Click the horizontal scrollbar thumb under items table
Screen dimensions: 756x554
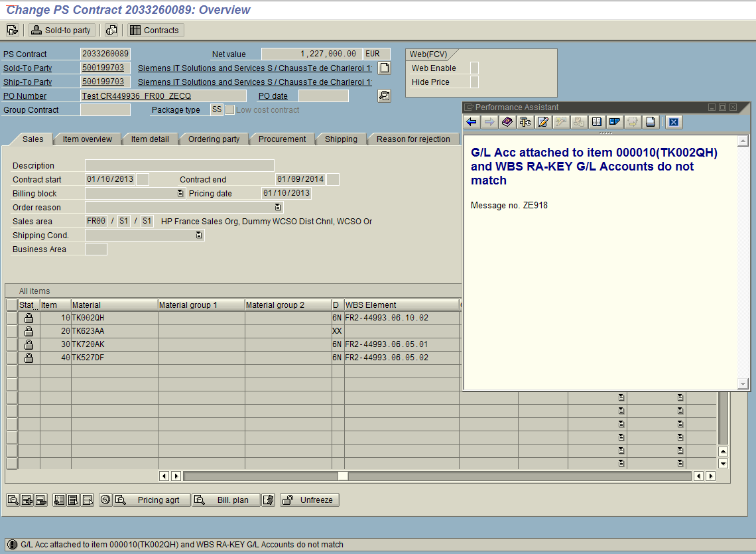(343, 476)
